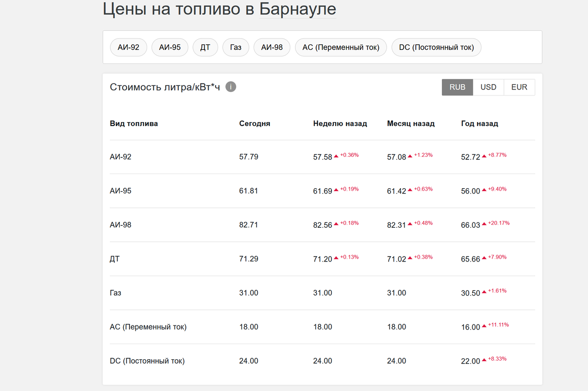
Task: Click today's АИ-98 price 82.71
Action: [x=249, y=225]
